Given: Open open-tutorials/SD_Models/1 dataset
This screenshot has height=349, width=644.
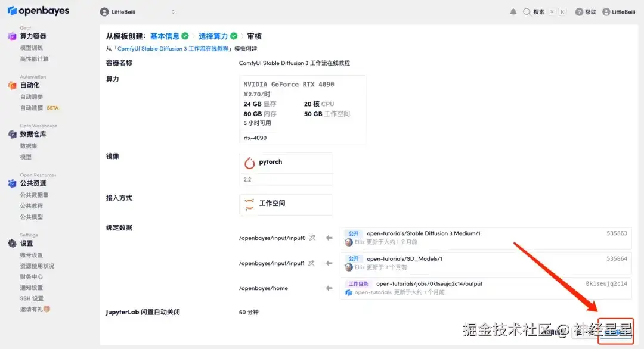Looking at the screenshot, I should (x=404, y=259).
